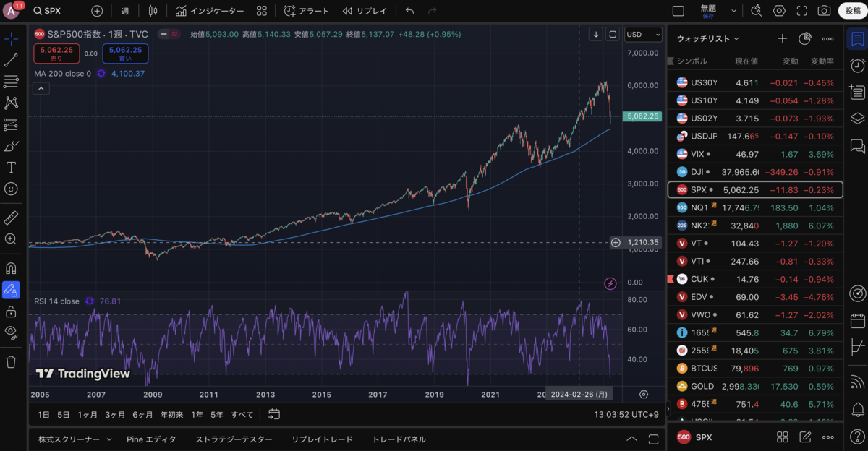Open the chat sidebar icon
The width and height of the screenshot is (868, 451).
click(857, 146)
